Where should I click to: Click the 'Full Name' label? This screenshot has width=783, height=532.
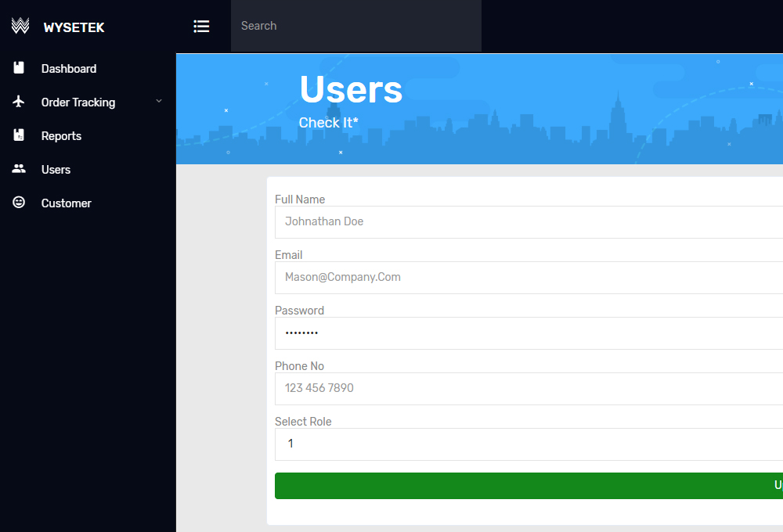coord(300,199)
